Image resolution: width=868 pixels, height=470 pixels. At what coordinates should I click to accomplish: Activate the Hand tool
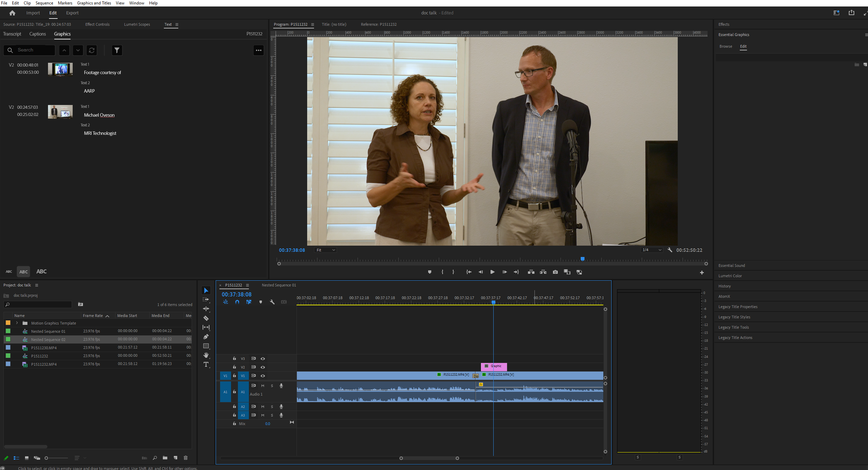[206, 355]
